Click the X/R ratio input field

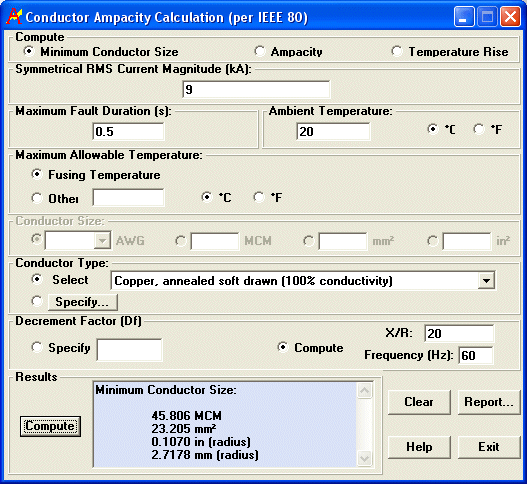(x=459, y=333)
